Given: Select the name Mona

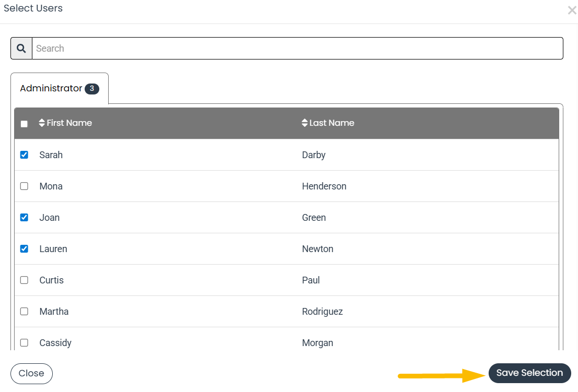Looking at the screenshot, I should (x=51, y=186).
